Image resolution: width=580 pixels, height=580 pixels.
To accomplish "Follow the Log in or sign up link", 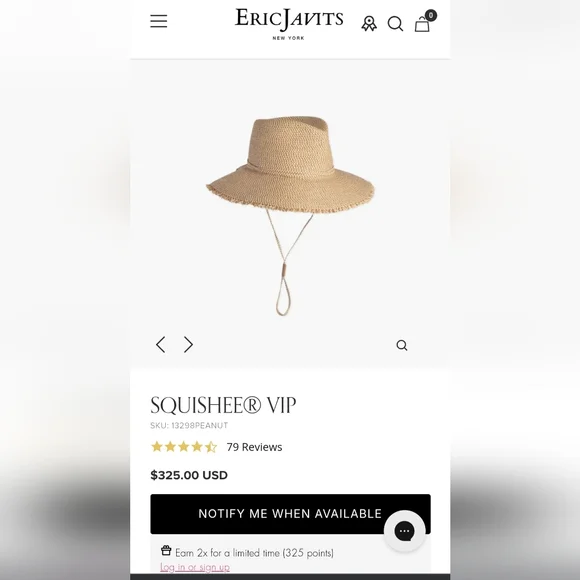I will coord(195,567).
